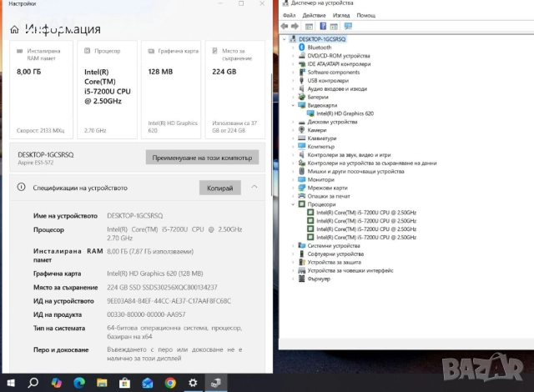Collapse Спецификации на устройството section chevron
Viewport: 534px width, 392px height.
point(254,187)
